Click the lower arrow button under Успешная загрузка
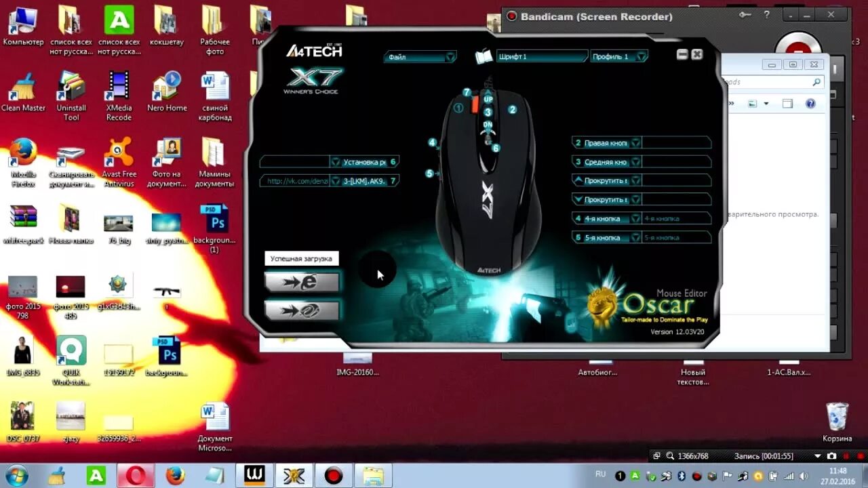This screenshot has width=868, height=488. point(302,311)
